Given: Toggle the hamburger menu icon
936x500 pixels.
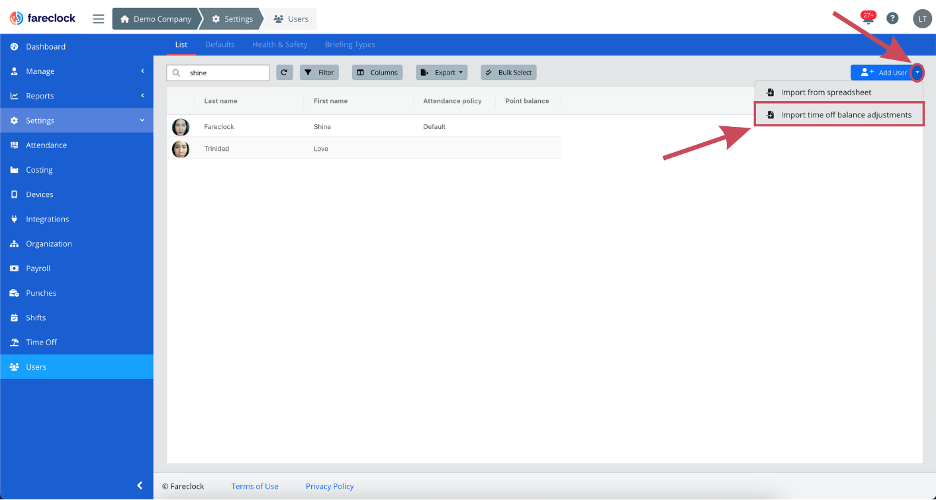Looking at the screenshot, I should pyautogui.click(x=98, y=19).
